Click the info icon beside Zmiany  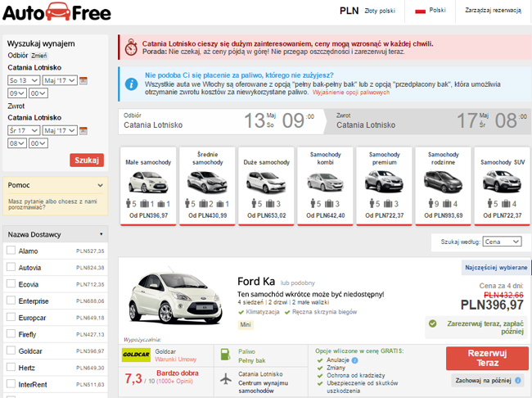[x=350, y=366]
